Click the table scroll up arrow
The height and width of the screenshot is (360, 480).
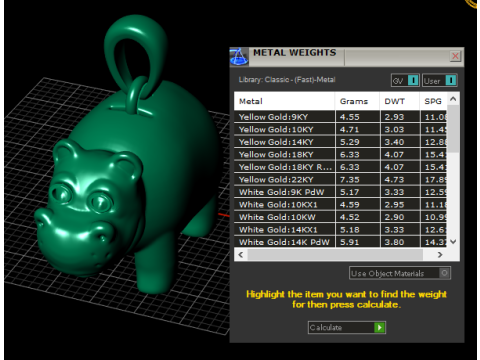(x=453, y=99)
